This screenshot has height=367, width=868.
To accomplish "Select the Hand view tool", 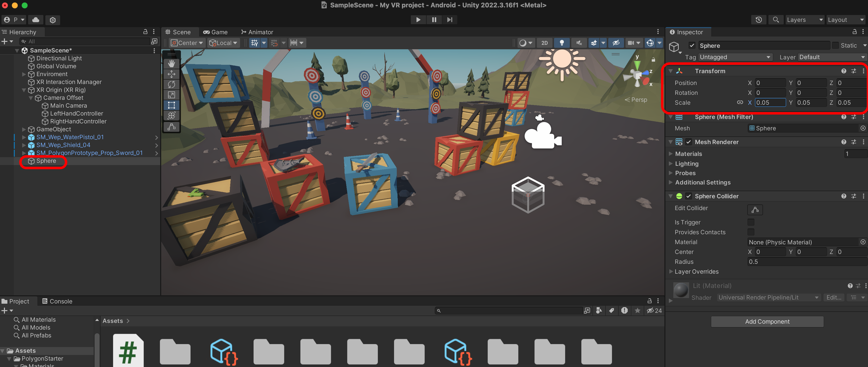I will tap(171, 64).
